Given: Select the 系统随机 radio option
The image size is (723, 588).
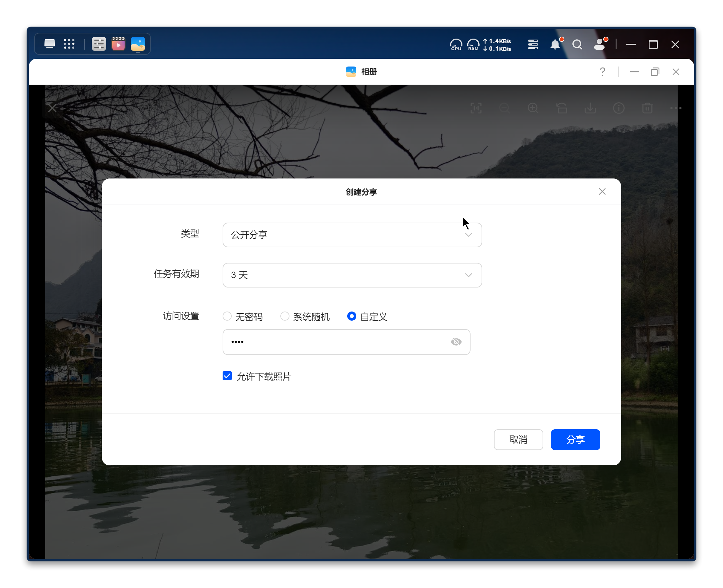Looking at the screenshot, I should 285,316.
